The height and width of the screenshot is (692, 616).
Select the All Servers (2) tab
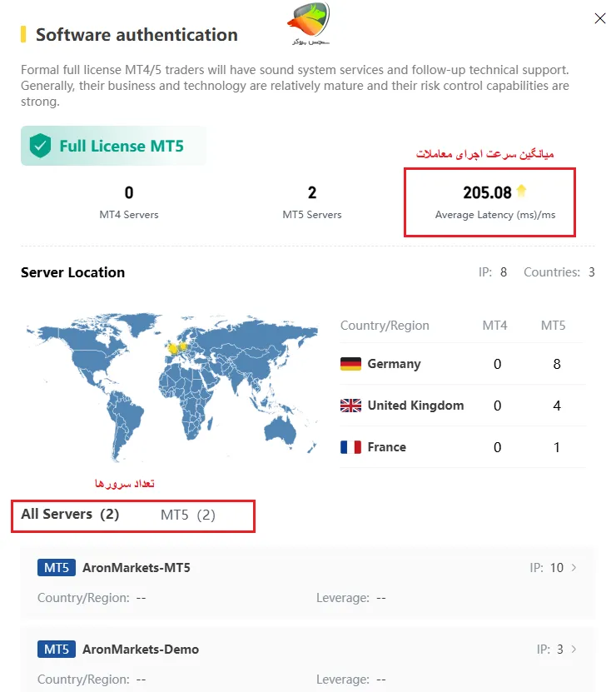[x=70, y=515]
